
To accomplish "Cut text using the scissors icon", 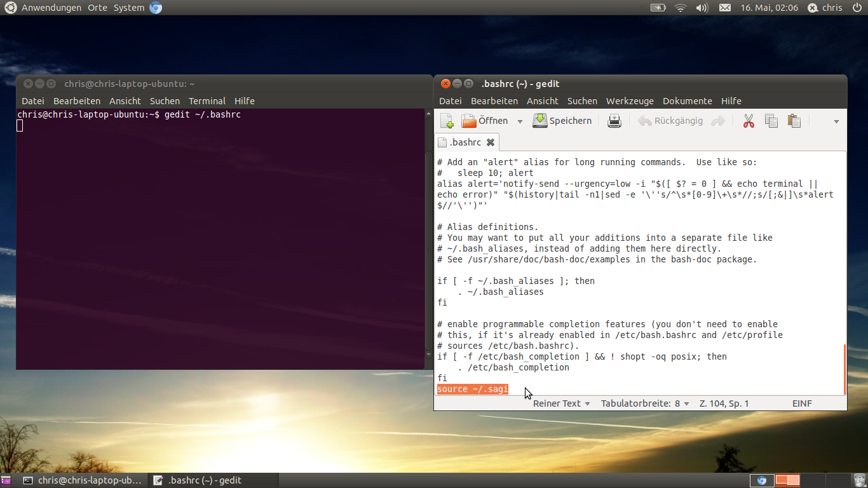I will (x=749, y=120).
